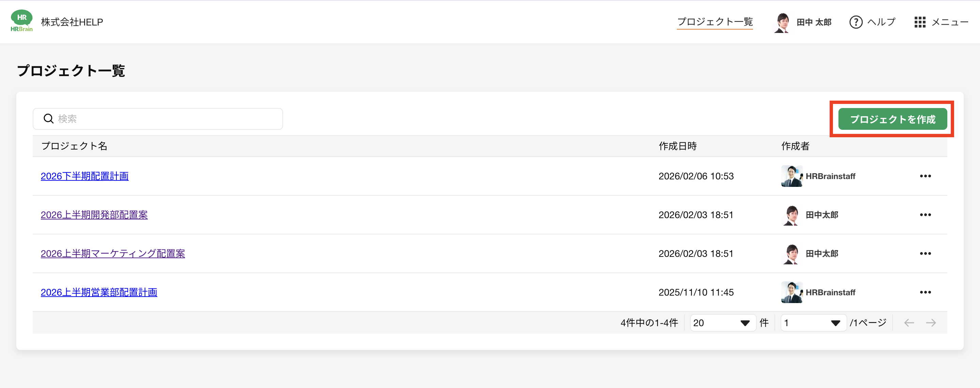Image resolution: width=980 pixels, height=388 pixels.
Task: Select the プロジェクト一覧 navigation tab
Action: (715, 22)
